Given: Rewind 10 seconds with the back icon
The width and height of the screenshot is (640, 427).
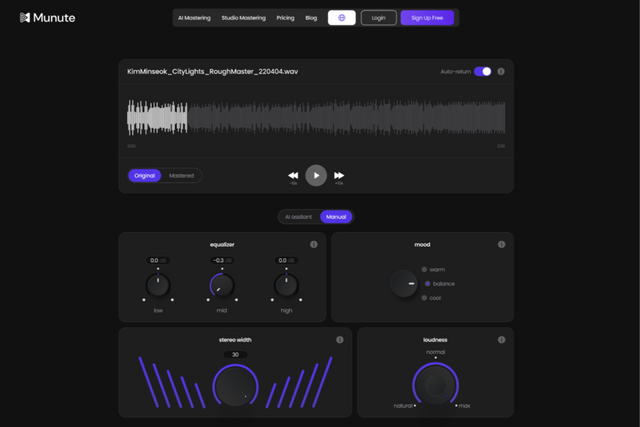Looking at the screenshot, I should click(x=293, y=176).
